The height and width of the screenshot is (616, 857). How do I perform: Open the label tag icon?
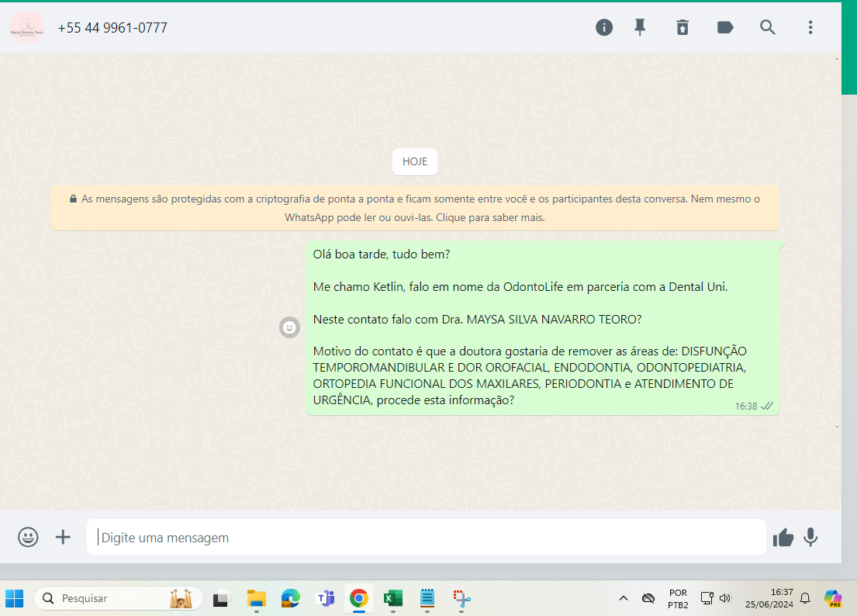(724, 27)
